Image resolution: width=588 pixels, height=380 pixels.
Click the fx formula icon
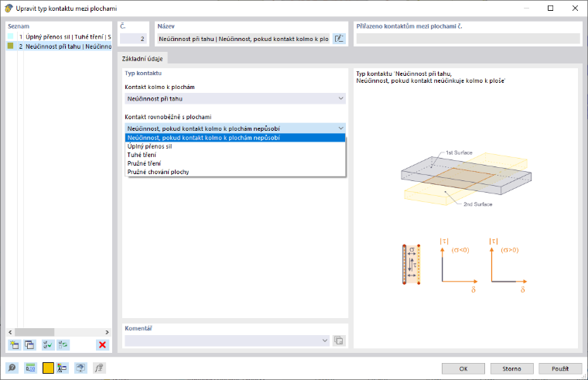[99, 368]
